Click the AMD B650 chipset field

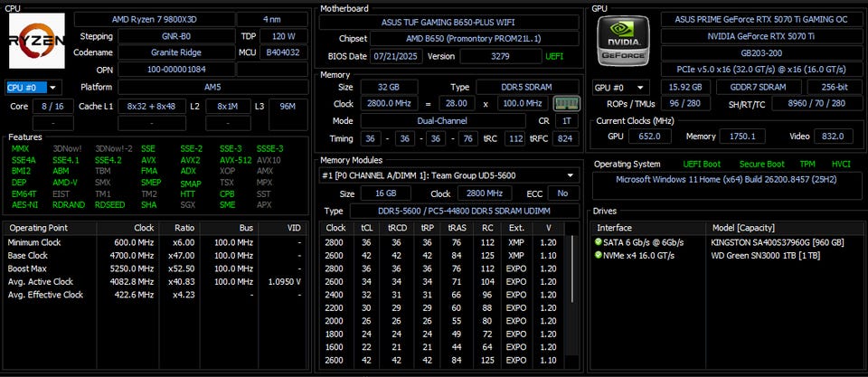coord(475,39)
